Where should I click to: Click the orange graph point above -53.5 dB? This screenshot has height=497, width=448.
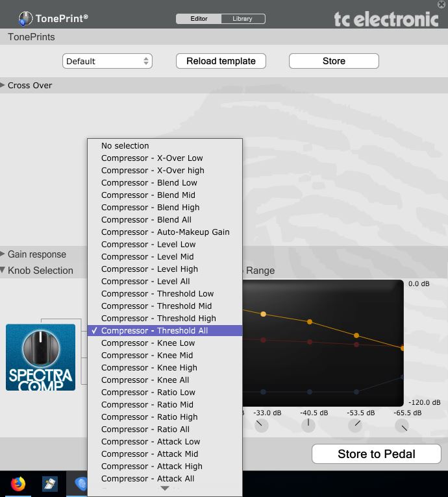[x=356, y=335]
